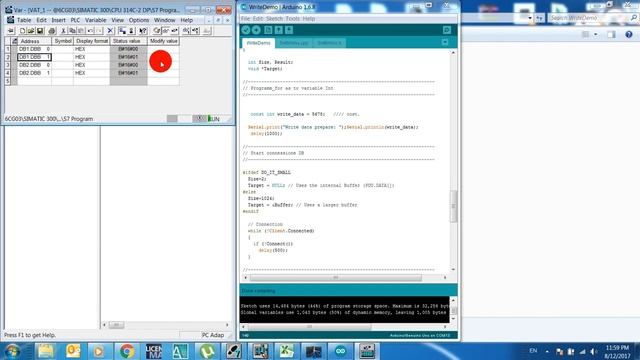Image resolution: width=640 pixels, height=360 pixels.
Task: Click the Undo arrow icon in the VAT toolbar
Action: click(90, 31)
